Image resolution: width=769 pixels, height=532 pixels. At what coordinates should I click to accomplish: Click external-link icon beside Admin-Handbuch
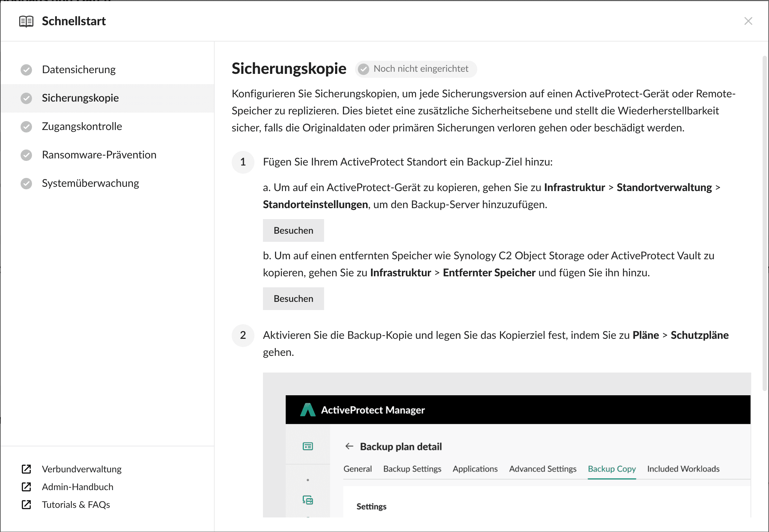pos(26,487)
